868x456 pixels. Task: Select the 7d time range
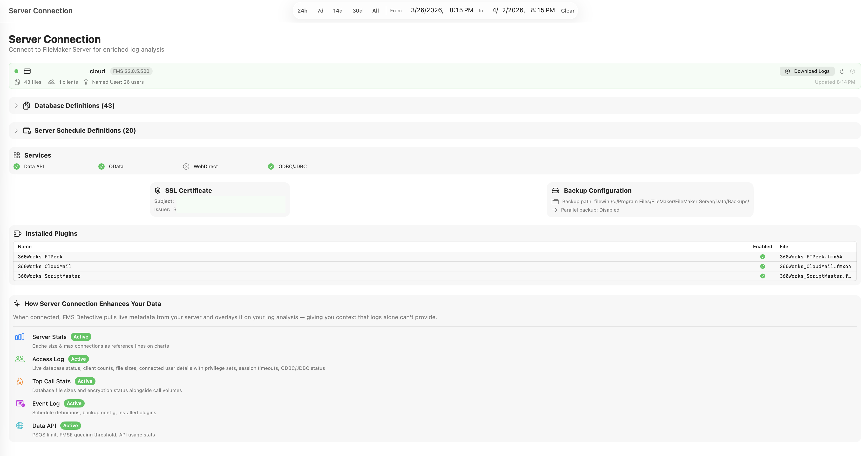320,11
